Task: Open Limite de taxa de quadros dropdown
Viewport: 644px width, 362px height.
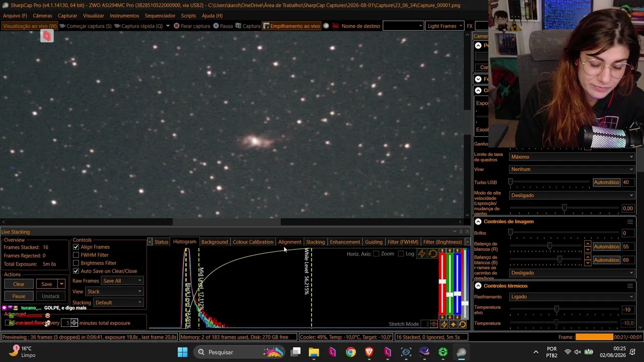Action: coord(572,157)
